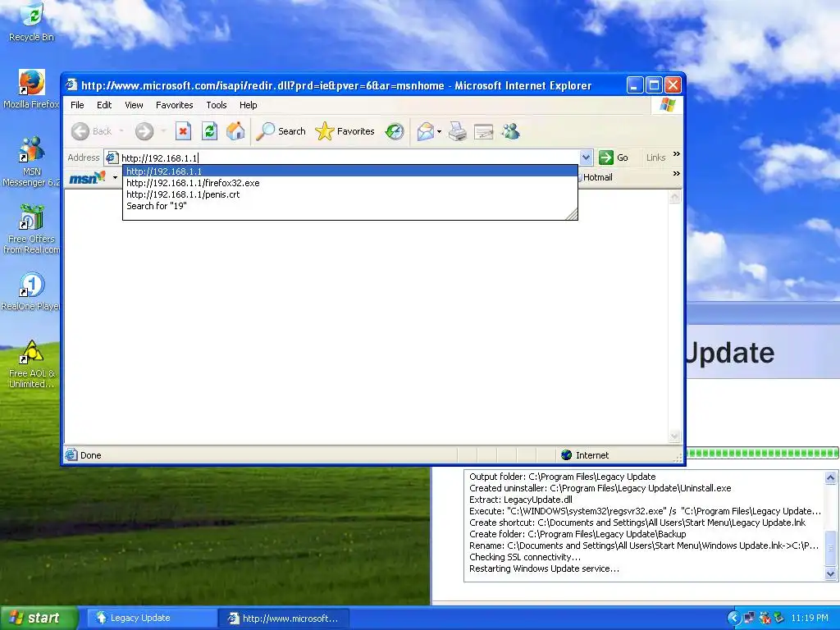Click the Edit page toolbar icon
The image size is (840, 630).
coord(484,131)
